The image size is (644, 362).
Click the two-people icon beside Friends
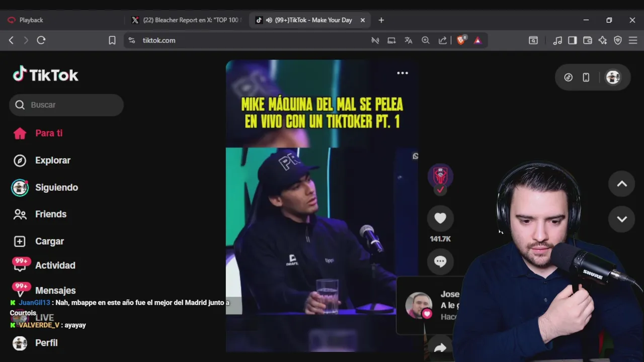click(20, 214)
